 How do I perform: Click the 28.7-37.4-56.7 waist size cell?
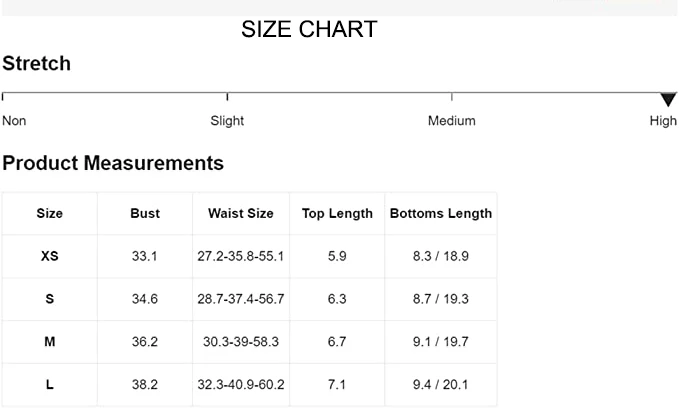[x=240, y=299]
